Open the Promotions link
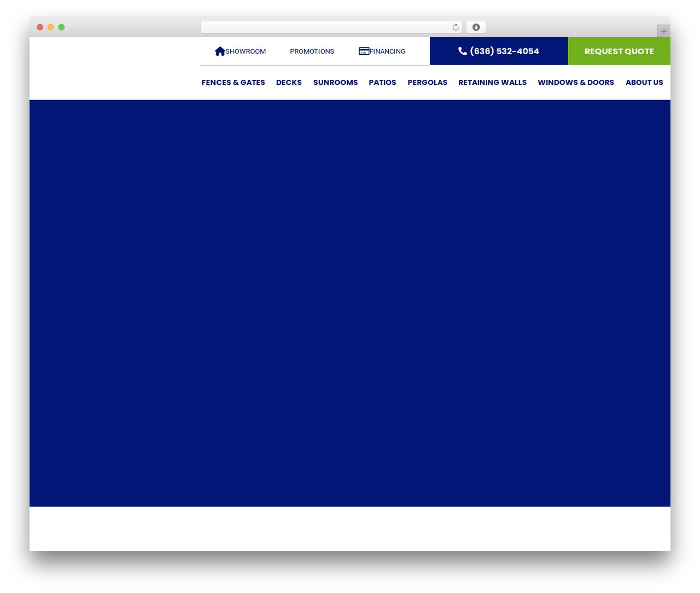The height and width of the screenshot is (593, 700). (312, 51)
